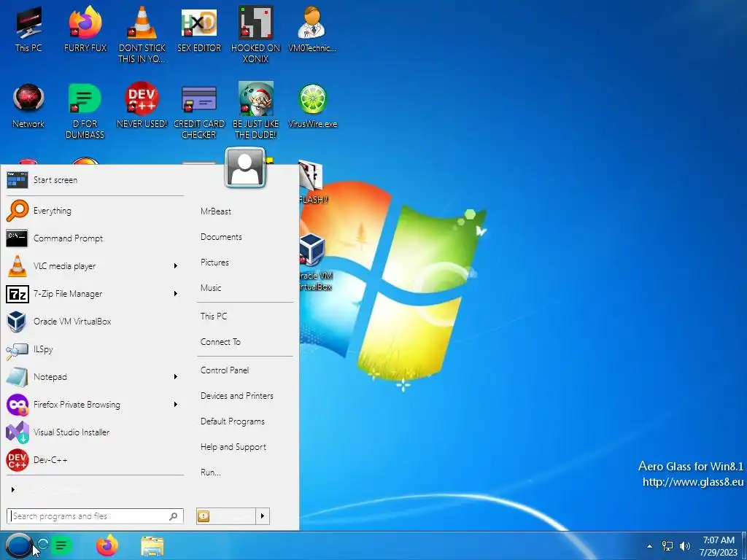
Task: Expand the VLC media player submenu arrow
Action: click(175, 265)
